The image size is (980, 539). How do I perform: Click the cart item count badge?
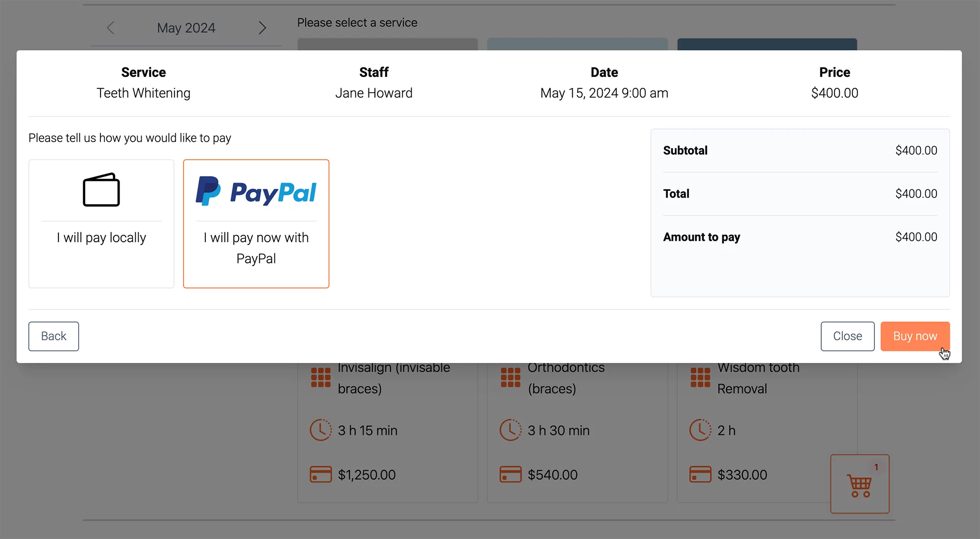tap(876, 467)
